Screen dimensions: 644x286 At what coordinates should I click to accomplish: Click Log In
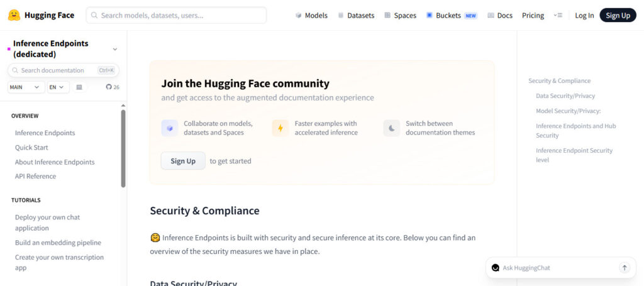click(x=584, y=15)
